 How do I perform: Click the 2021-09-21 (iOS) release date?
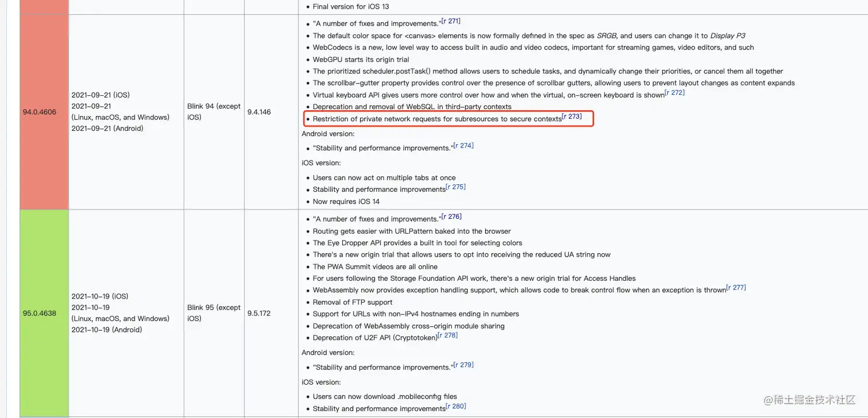point(100,95)
